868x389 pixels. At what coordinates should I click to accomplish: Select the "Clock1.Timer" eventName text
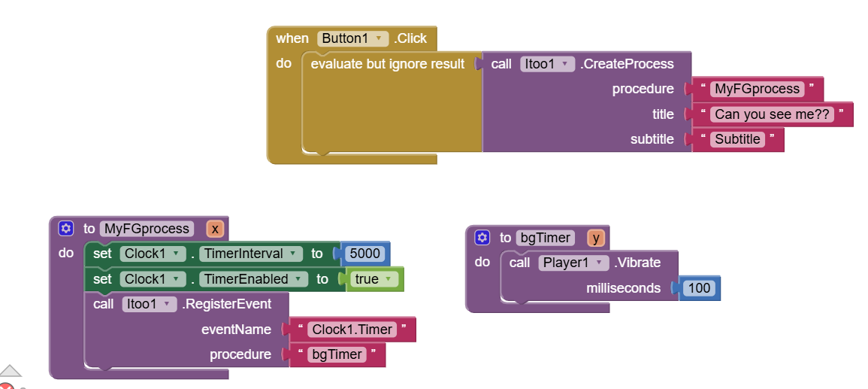pos(352,330)
